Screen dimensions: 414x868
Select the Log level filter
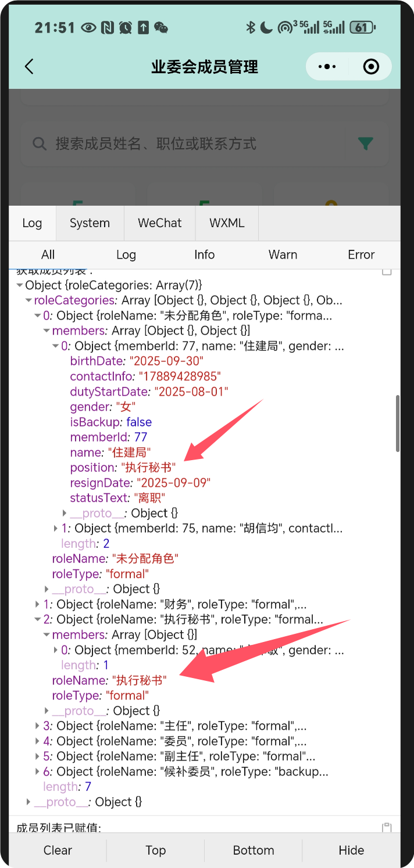[126, 254]
